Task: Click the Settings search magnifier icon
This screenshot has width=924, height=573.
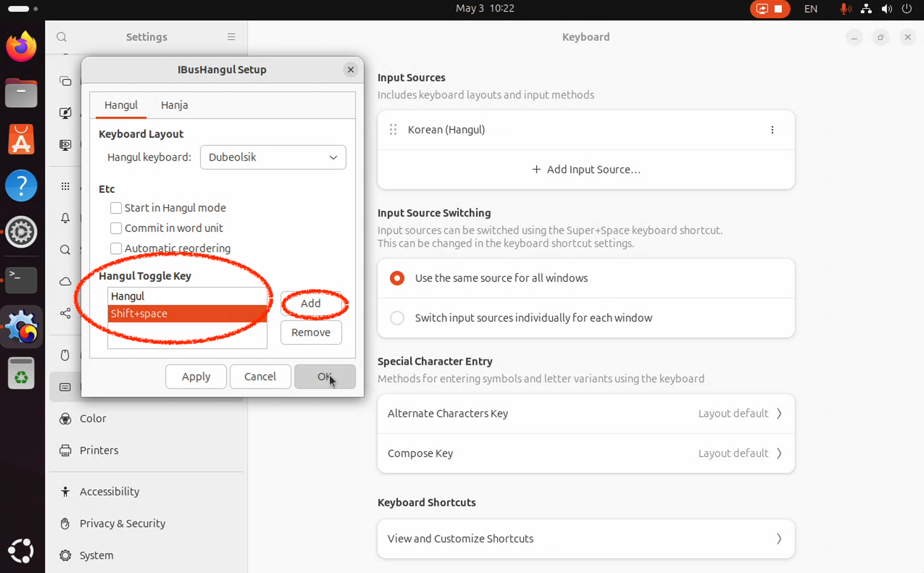Action: (x=62, y=37)
